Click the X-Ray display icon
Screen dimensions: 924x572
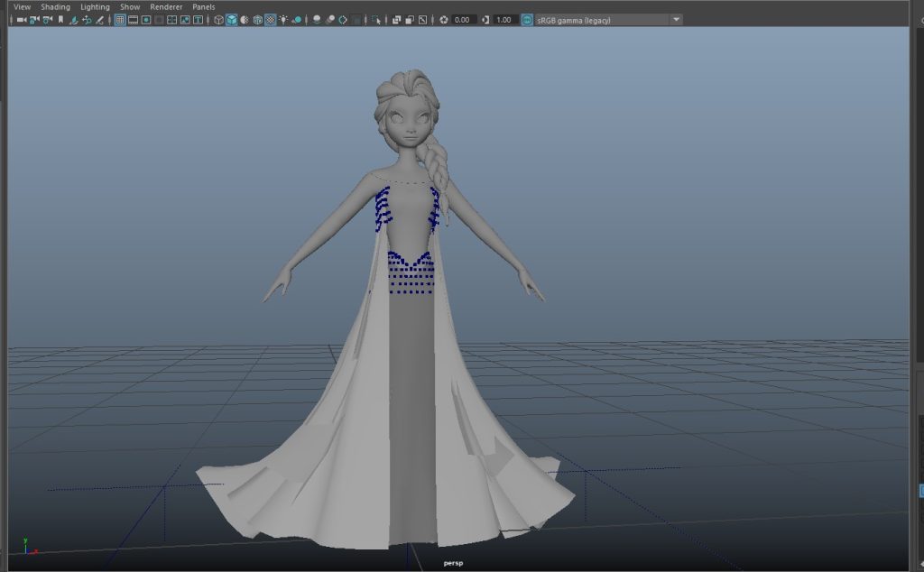(x=397, y=20)
